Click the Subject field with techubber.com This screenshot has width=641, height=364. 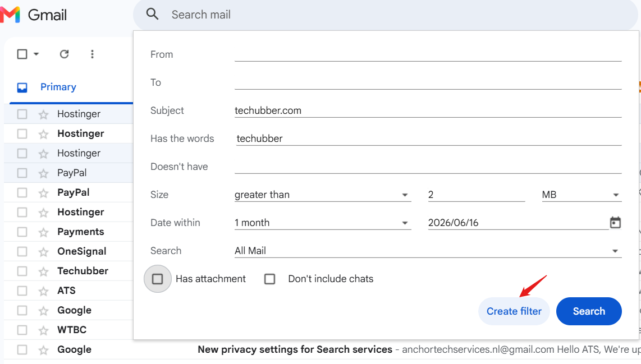pos(428,110)
